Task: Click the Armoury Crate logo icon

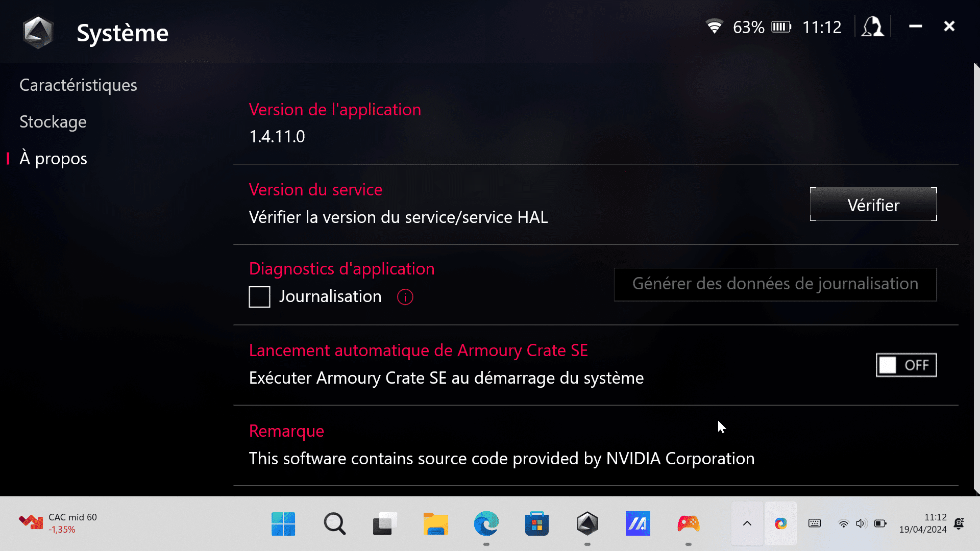Action: point(38,32)
